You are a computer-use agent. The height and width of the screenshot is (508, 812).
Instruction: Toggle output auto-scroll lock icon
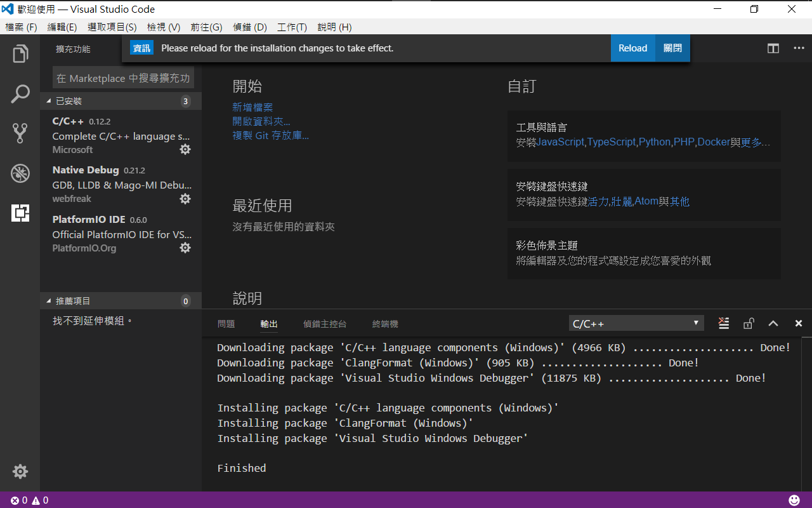[749, 323]
